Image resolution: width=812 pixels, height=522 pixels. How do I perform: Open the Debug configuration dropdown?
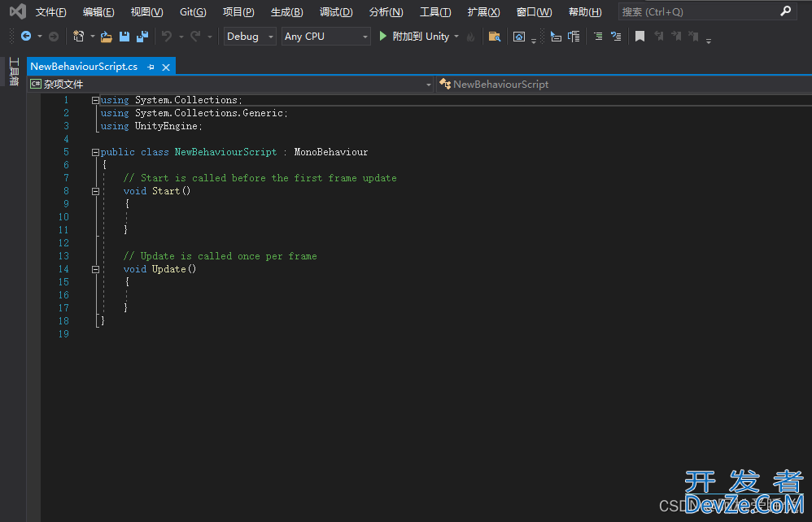point(250,37)
